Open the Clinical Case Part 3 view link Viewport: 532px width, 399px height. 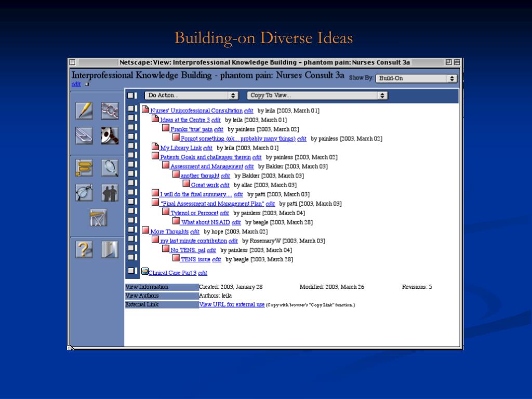[x=172, y=273]
